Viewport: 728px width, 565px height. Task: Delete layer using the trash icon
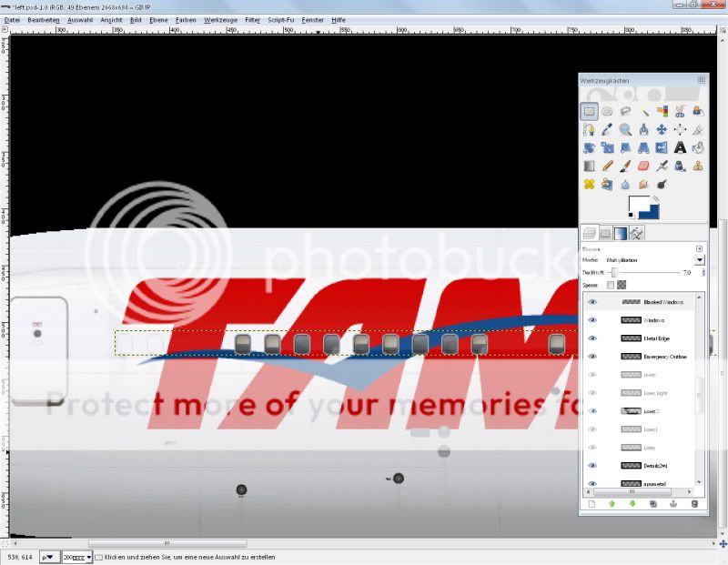coord(694,503)
